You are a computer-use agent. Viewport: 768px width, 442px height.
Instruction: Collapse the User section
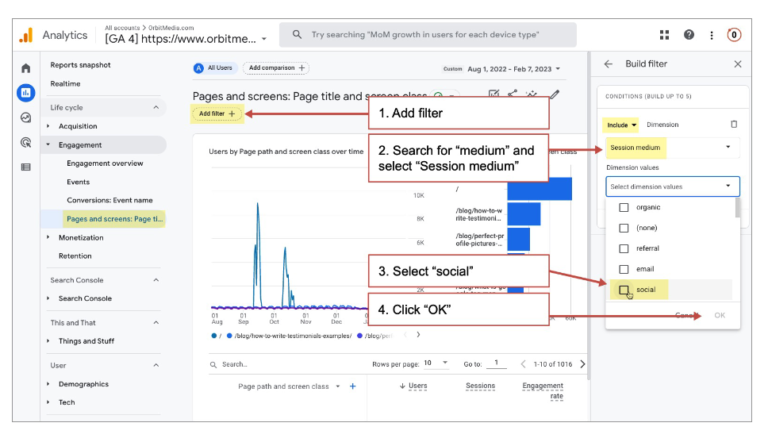coord(156,365)
